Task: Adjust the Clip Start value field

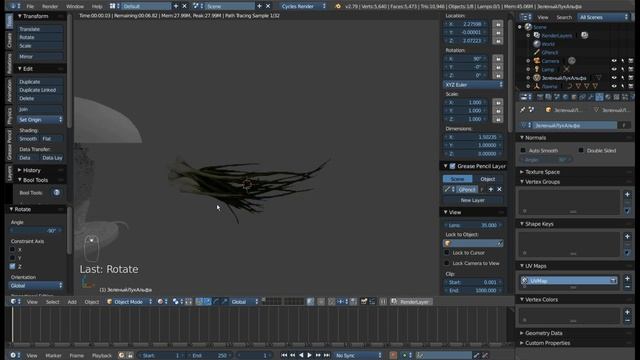Action: point(473,282)
